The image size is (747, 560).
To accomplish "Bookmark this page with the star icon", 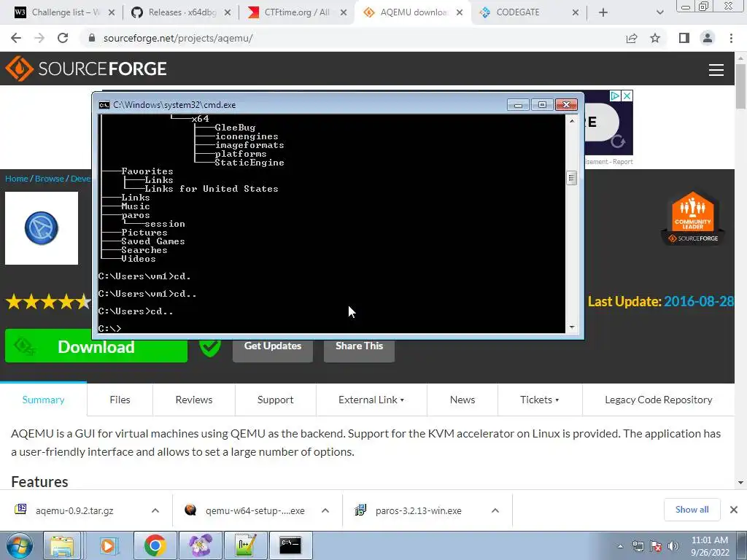I will tap(655, 38).
